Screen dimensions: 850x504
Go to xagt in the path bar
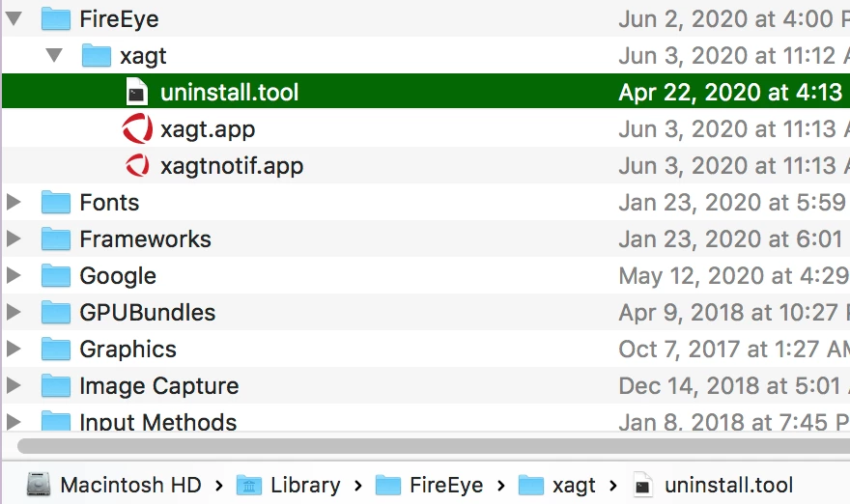pyautogui.click(x=556, y=485)
